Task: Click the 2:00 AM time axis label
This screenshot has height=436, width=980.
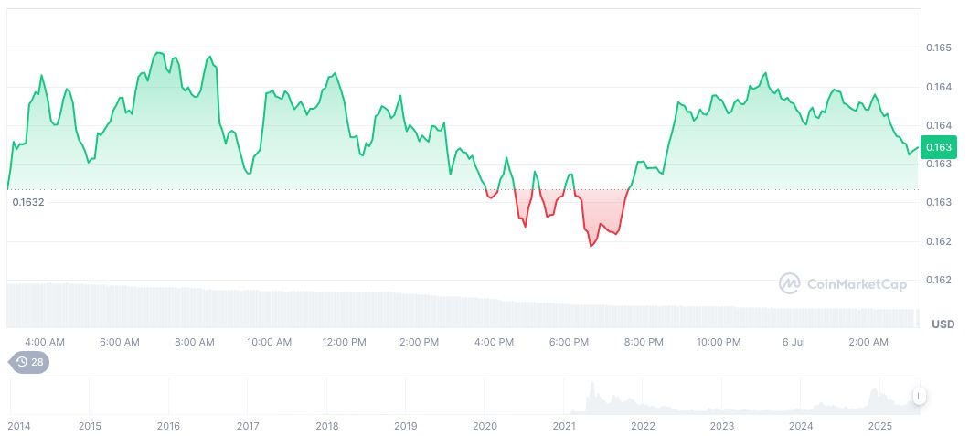Action: (868, 342)
